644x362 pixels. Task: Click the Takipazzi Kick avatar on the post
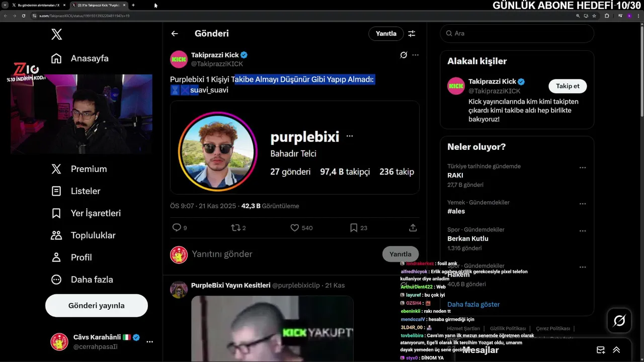coord(179,59)
